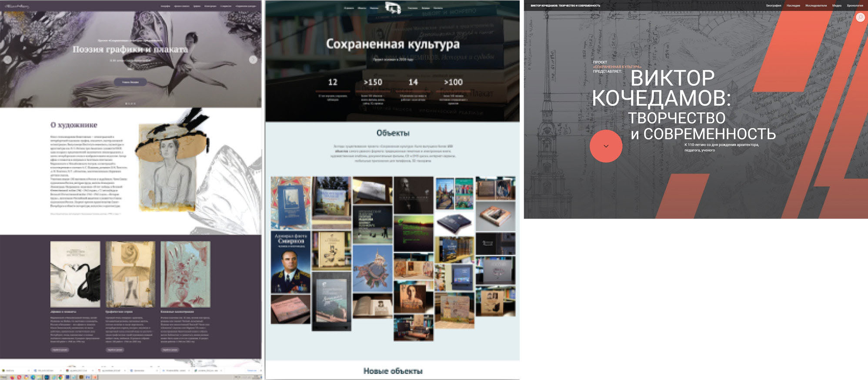This screenshot has width=868, height=380.
Task: Click button under the swans artwork description
Action: pyautogui.click(x=60, y=350)
